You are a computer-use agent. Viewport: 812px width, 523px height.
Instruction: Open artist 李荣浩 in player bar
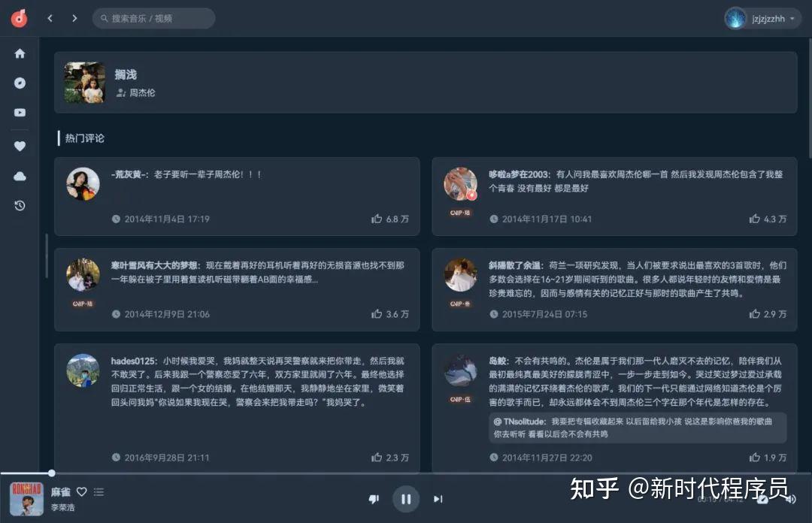point(62,507)
